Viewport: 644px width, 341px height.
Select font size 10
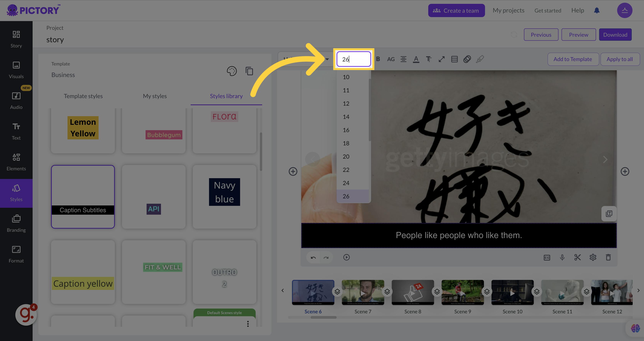(352, 77)
